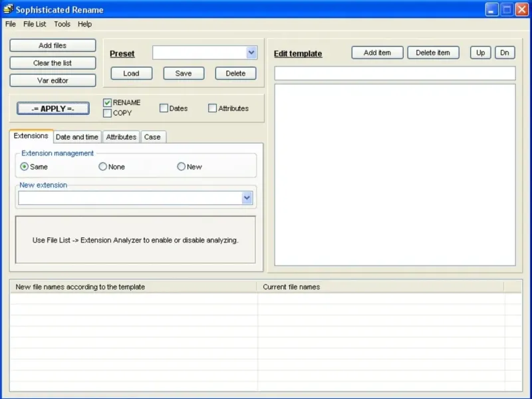The height and width of the screenshot is (399, 532).
Task: Click the Add item button
Action: [377, 53]
